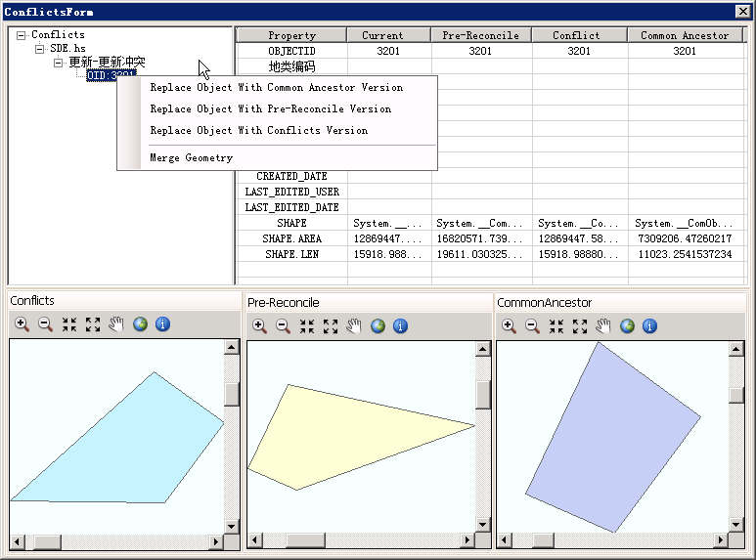The image size is (756, 560).
Task: Select the SHAPE.AREA property cell
Action: click(291, 238)
